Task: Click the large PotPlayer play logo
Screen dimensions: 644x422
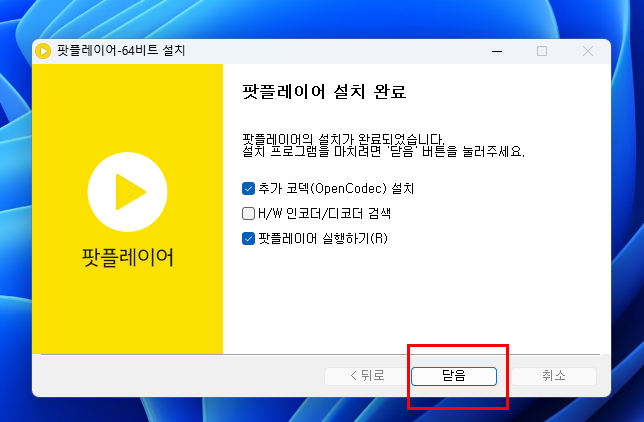Action: [x=127, y=192]
